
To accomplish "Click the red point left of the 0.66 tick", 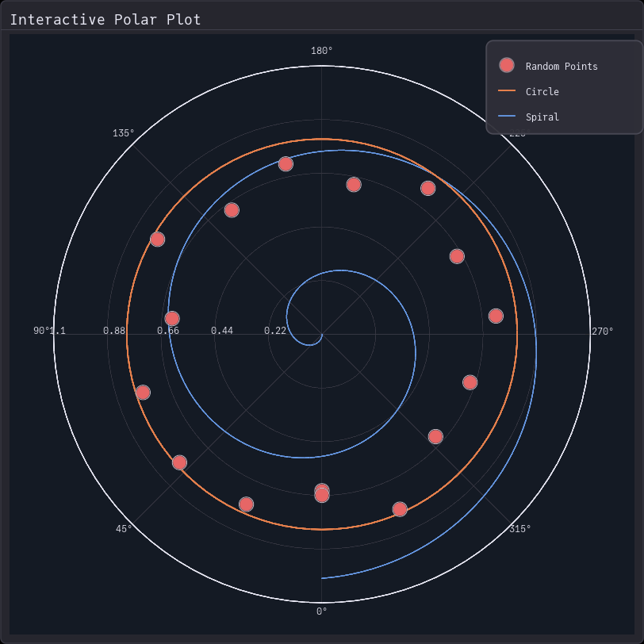I will coord(174,317).
